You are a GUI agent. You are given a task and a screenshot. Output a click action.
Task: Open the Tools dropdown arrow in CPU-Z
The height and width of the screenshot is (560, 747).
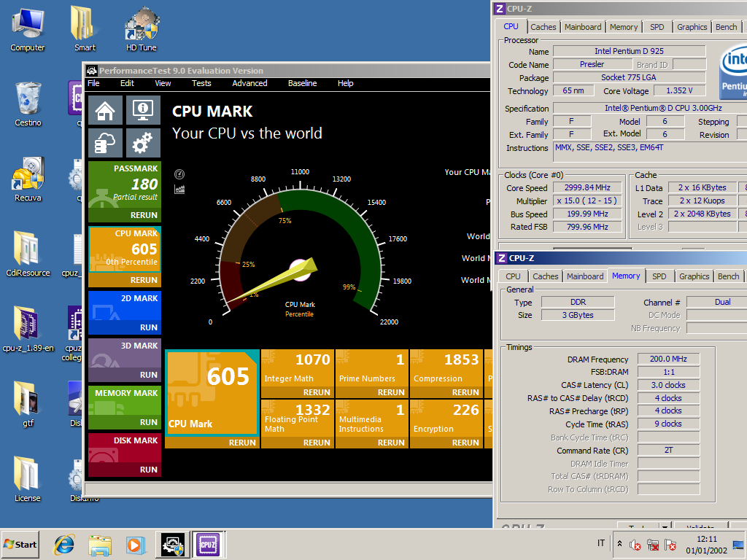tap(665, 527)
